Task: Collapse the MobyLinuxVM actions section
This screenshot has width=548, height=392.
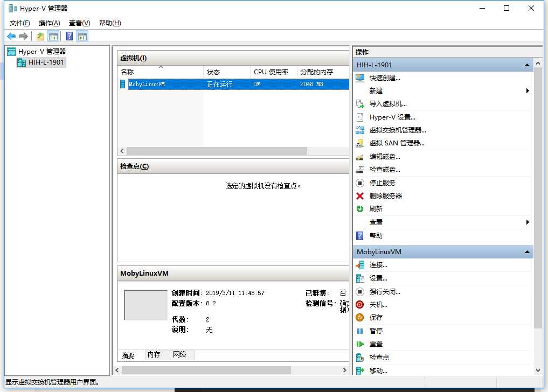Action: [527, 252]
